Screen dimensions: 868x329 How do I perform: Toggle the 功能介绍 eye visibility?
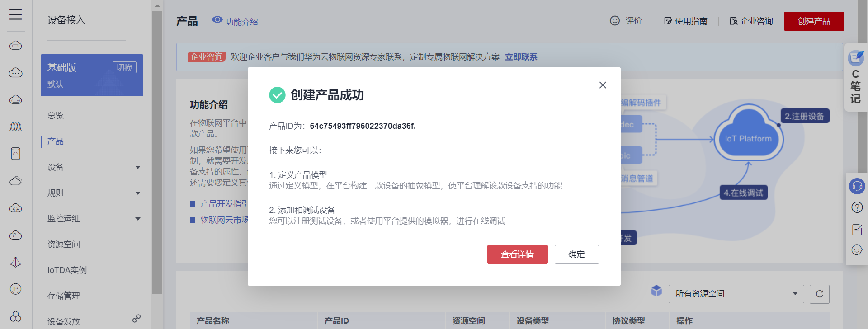217,20
